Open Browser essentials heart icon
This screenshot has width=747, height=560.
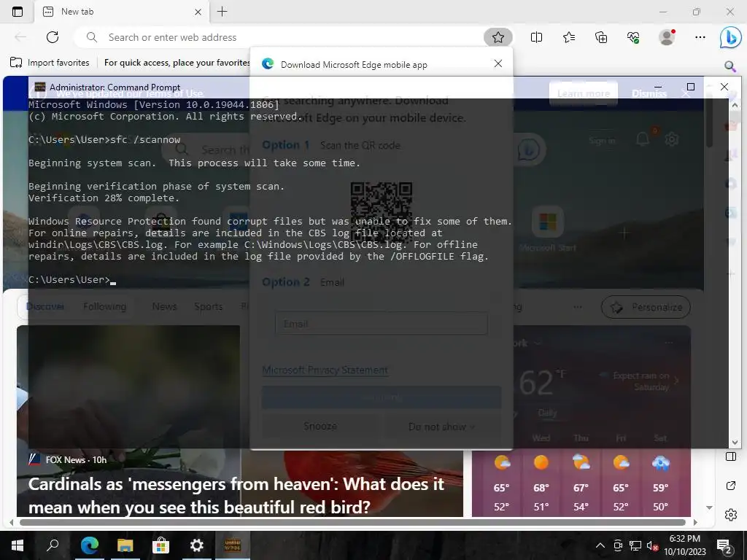pyautogui.click(x=633, y=37)
